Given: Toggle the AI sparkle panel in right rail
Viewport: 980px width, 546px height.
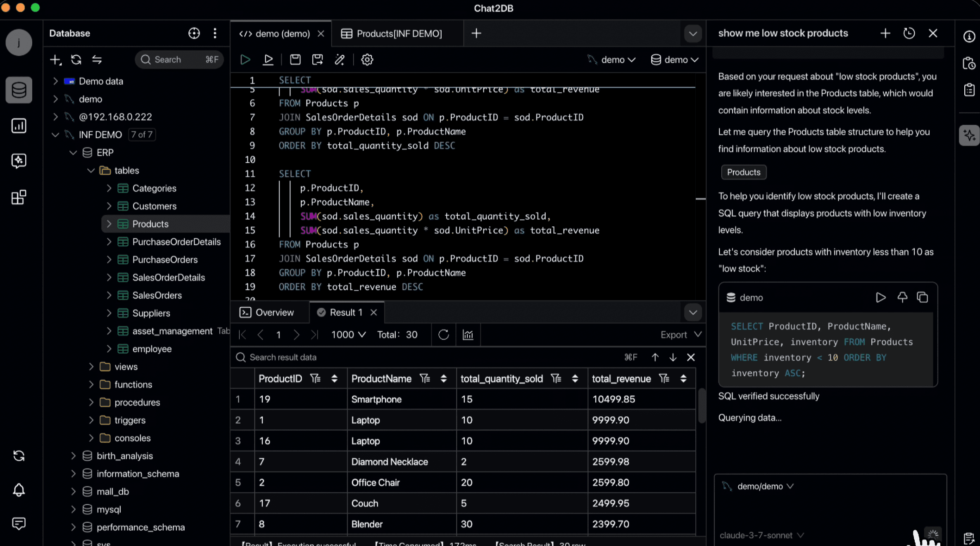Looking at the screenshot, I should coord(969,135).
